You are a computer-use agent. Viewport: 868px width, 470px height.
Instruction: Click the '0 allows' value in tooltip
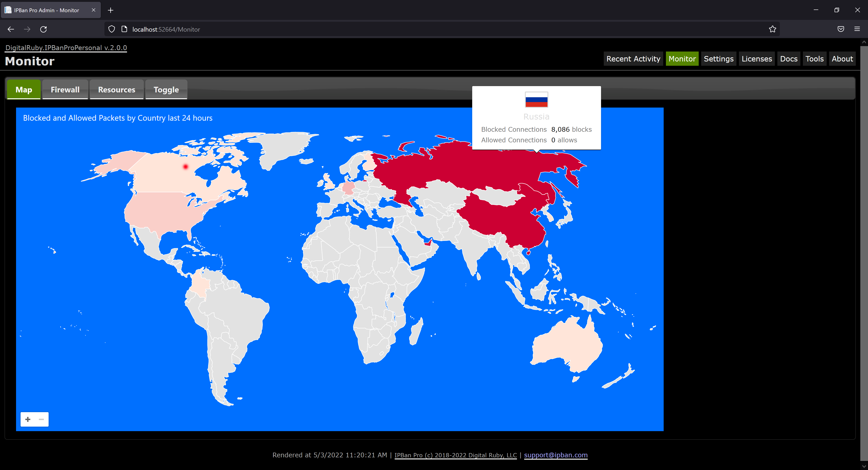tap(564, 140)
